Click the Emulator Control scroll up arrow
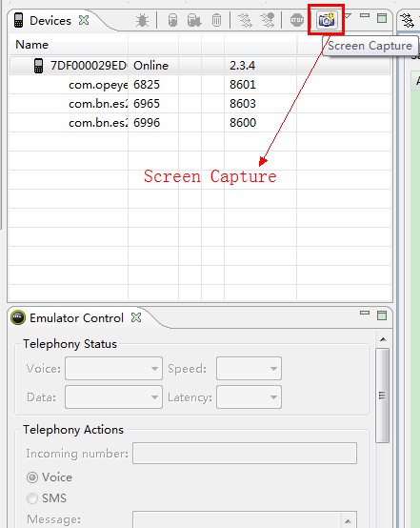 pyautogui.click(x=383, y=339)
